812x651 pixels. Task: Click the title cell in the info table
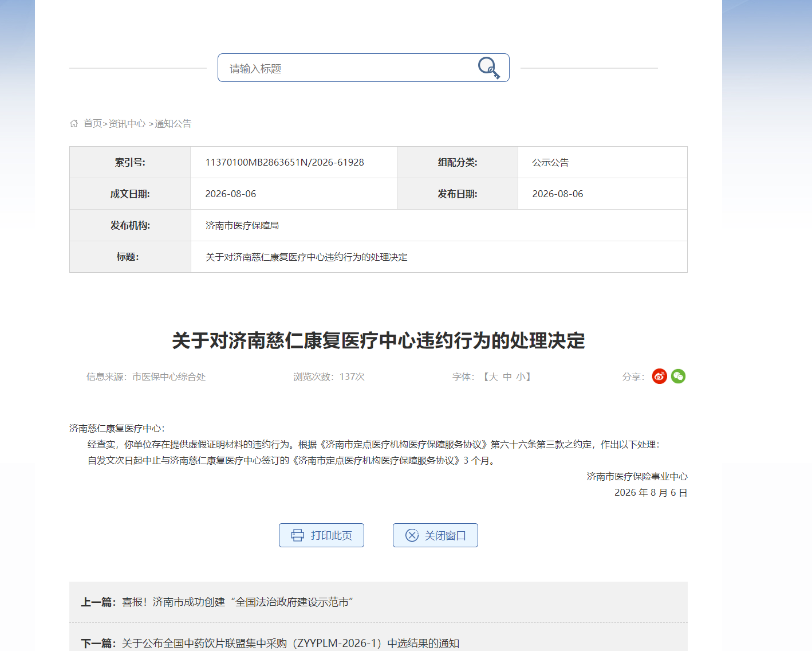[439, 257]
